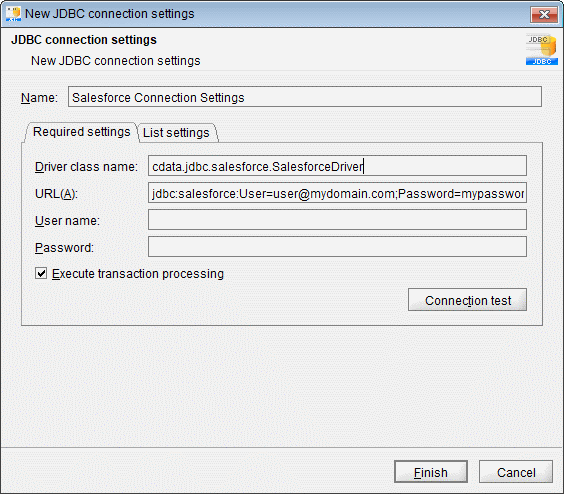This screenshot has height=494, width=564.
Task: Click the Name label beside top field
Action: pos(39,98)
